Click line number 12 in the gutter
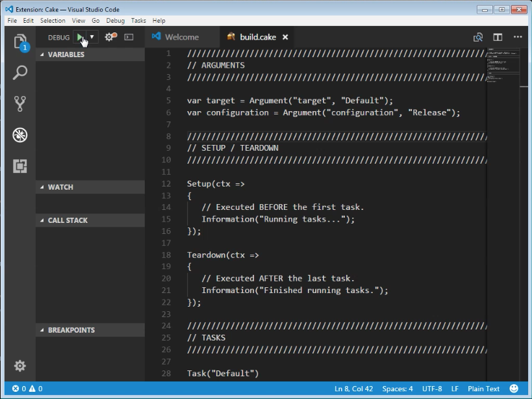The image size is (532, 399). [166, 183]
